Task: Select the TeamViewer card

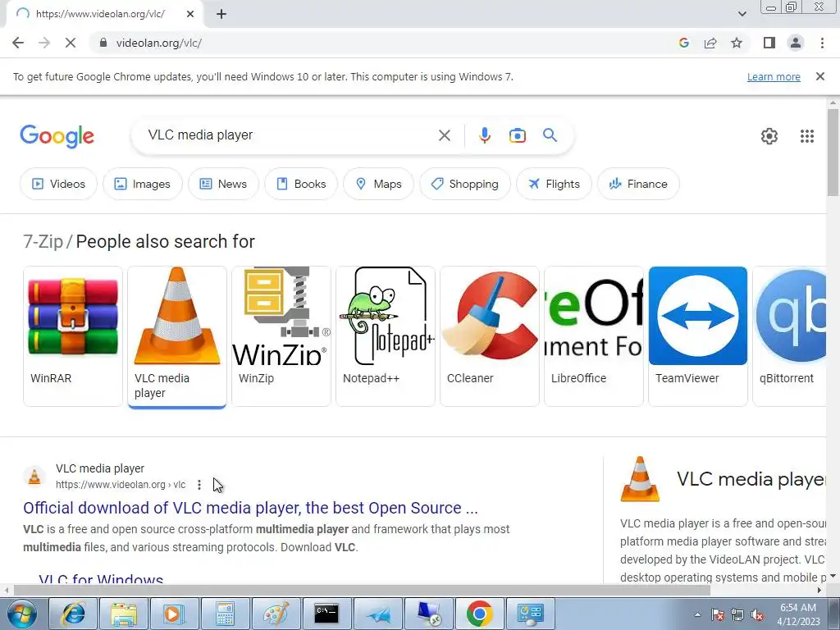Action: 698,336
